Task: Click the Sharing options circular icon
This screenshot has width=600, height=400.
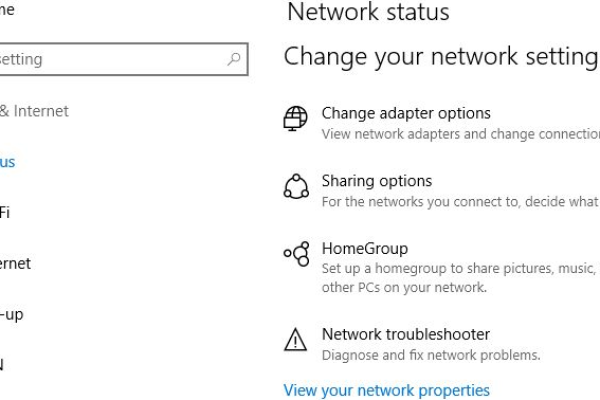Action: 296,187
